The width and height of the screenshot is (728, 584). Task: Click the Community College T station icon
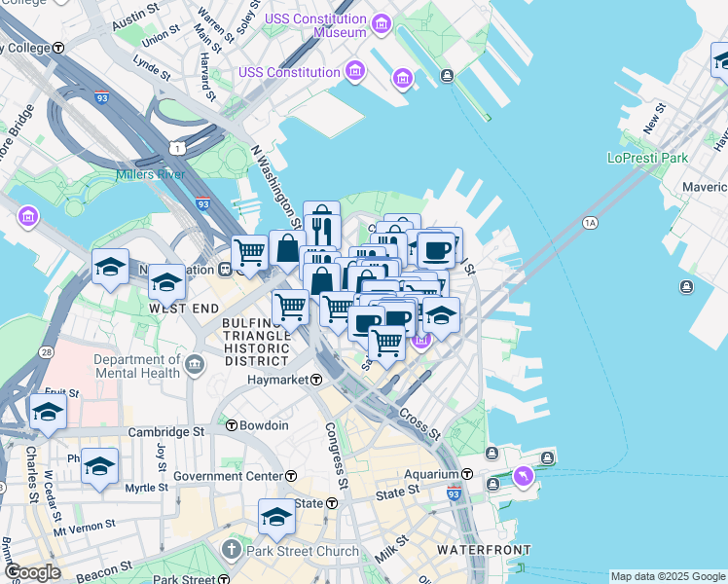point(58,48)
